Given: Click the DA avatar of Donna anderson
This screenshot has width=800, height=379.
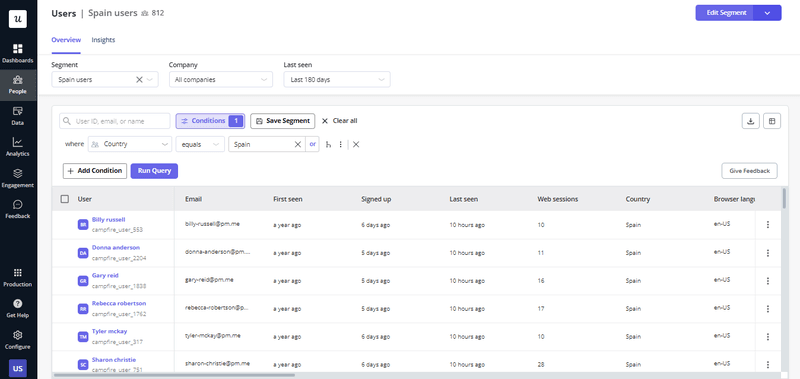Looking at the screenshot, I should tap(83, 253).
